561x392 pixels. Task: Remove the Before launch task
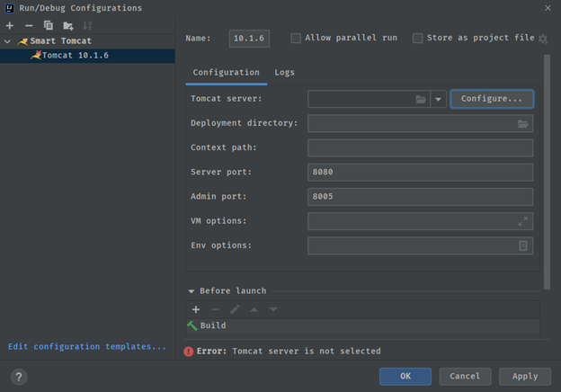(x=215, y=309)
